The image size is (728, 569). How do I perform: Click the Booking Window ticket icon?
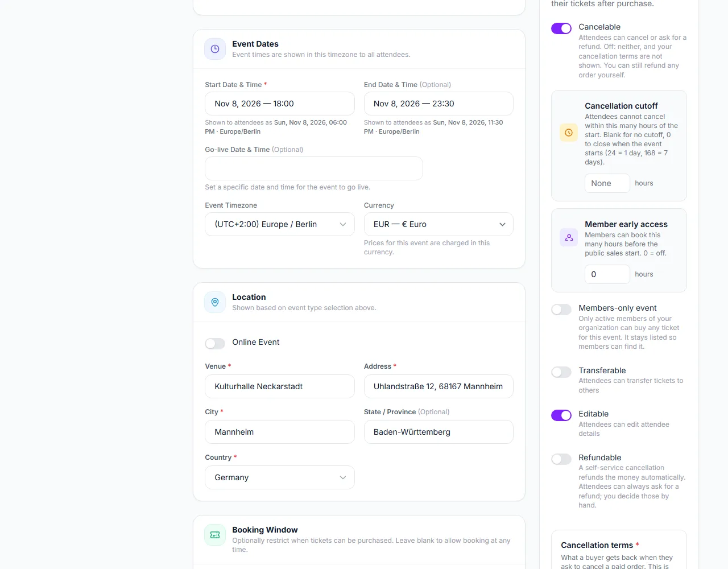point(215,535)
